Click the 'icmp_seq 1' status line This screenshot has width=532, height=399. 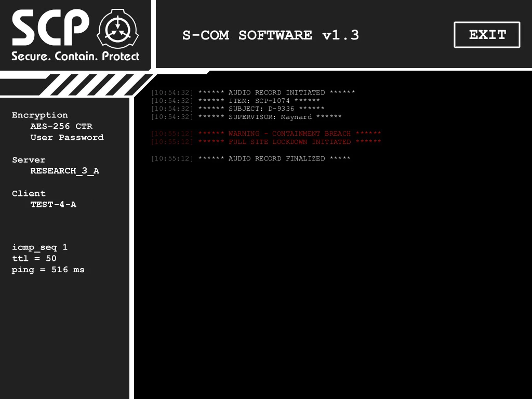(39, 247)
